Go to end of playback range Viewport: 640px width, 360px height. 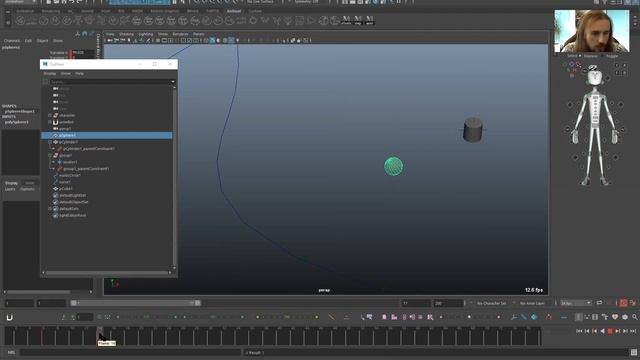(633, 331)
